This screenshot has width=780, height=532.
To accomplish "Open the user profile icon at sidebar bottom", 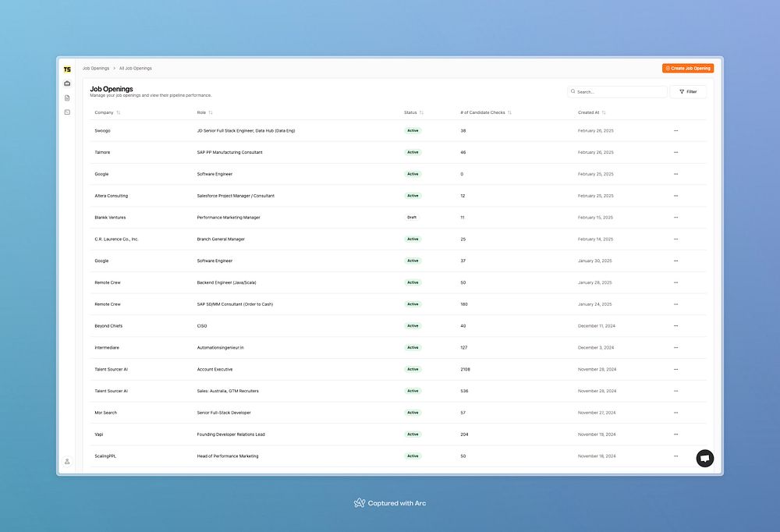I will click(67, 461).
